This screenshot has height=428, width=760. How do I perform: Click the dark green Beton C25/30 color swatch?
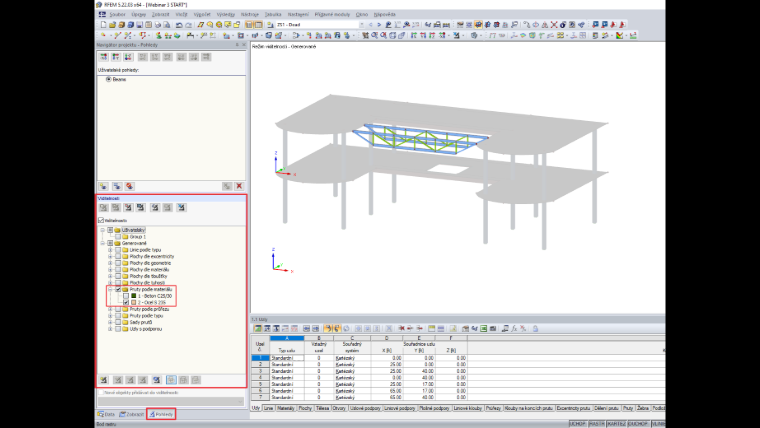click(x=134, y=296)
